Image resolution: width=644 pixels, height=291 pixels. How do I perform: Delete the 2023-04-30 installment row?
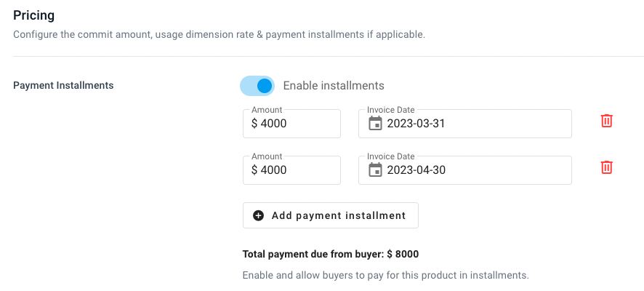[607, 167]
